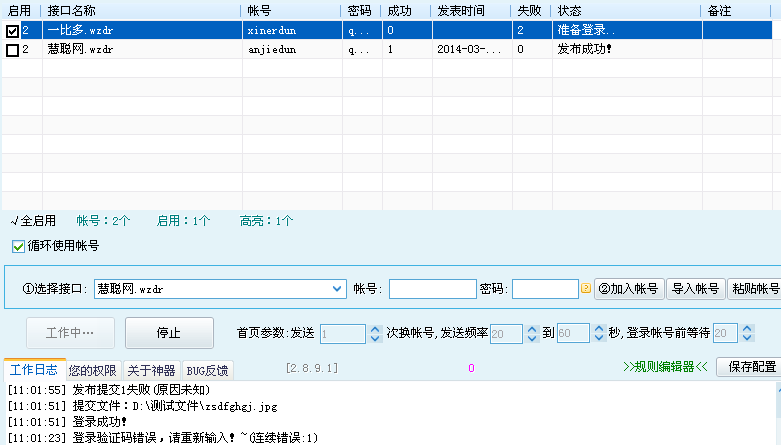The image size is (781, 445).
Task: Click log line 发布提交1失败(原因未知)
Action: [x=109, y=390]
